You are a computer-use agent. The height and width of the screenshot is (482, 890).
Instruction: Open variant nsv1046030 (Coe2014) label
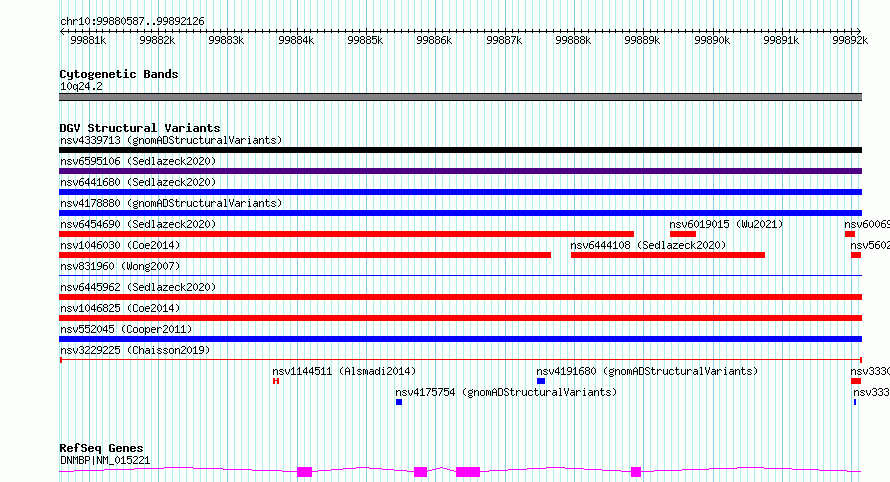pyautogui.click(x=120, y=245)
